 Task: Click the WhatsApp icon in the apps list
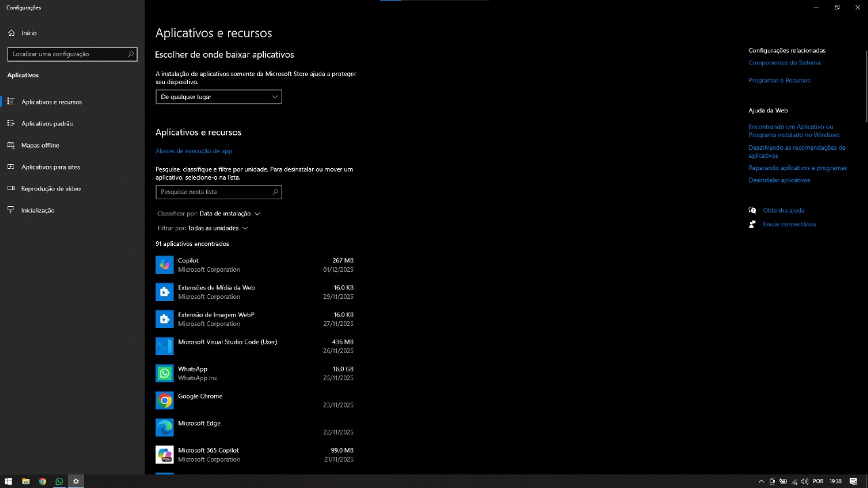click(164, 373)
